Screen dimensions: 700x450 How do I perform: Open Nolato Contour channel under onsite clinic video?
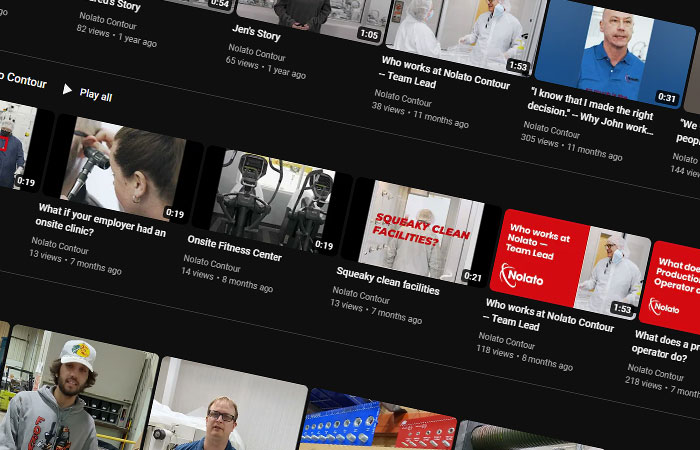click(x=60, y=246)
